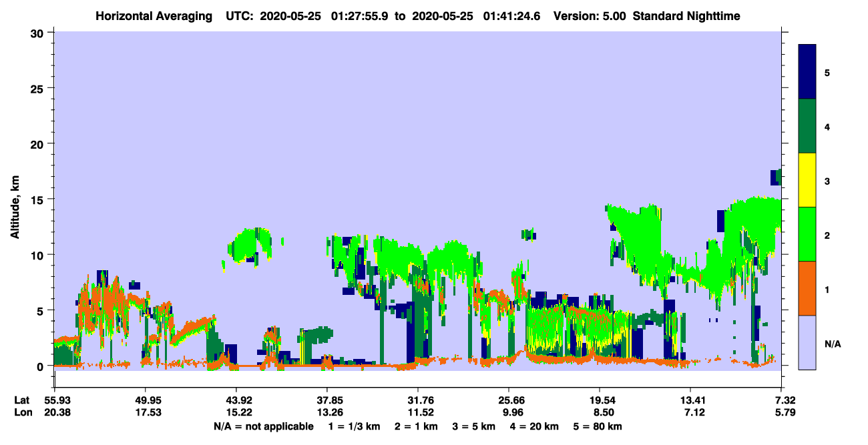868x445 pixels.
Task: Click the dark green colorbar segment labeled 4
Action: [807, 126]
